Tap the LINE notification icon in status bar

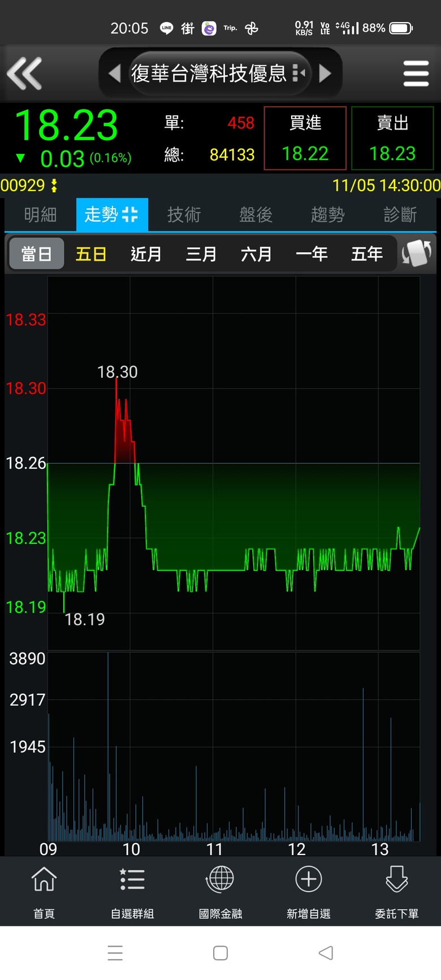coord(166,28)
